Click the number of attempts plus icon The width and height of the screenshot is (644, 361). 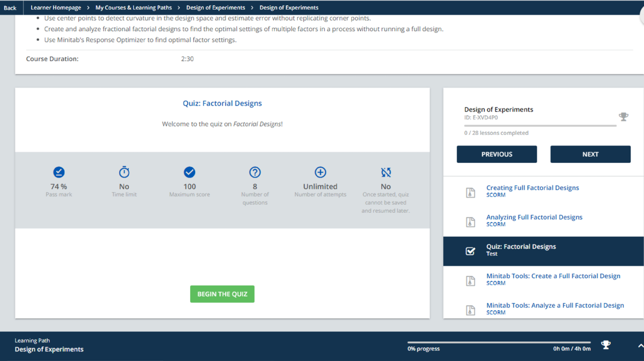(320, 172)
